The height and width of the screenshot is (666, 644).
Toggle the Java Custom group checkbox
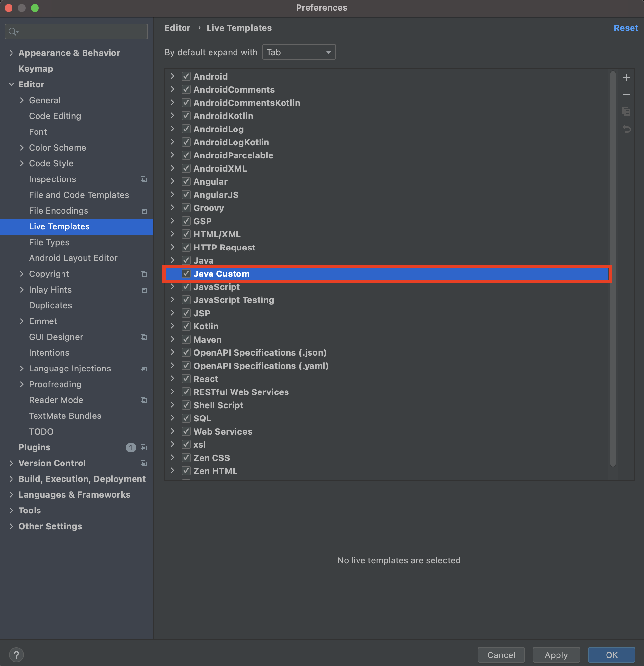[x=186, y=274]
